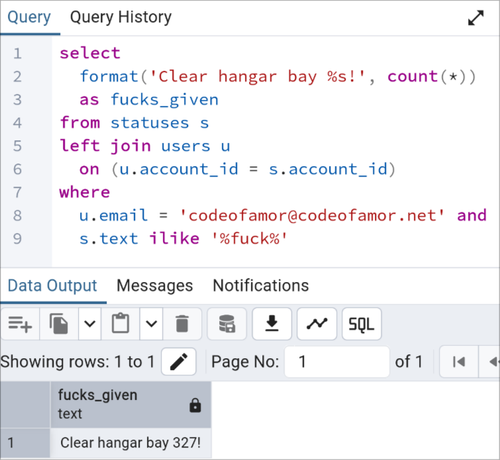Viewport: 500px width, 460px height.
Task: Click line number 9 in the gutter
Action: click(17, 239)
